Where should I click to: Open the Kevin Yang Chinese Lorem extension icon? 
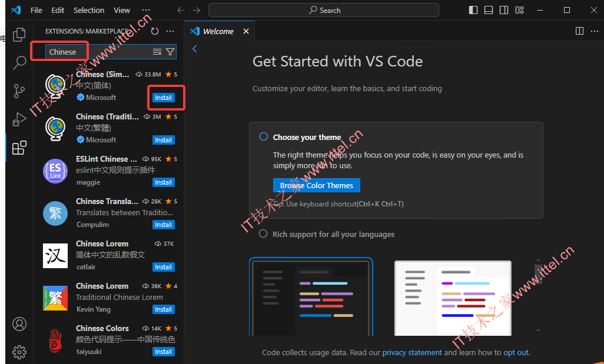coord(55,298)
